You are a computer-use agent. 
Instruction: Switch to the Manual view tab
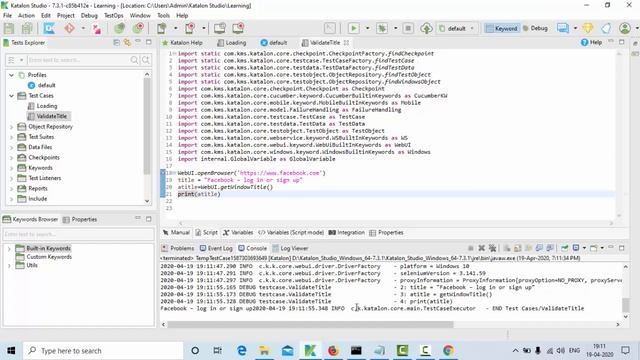coord(176,233)
